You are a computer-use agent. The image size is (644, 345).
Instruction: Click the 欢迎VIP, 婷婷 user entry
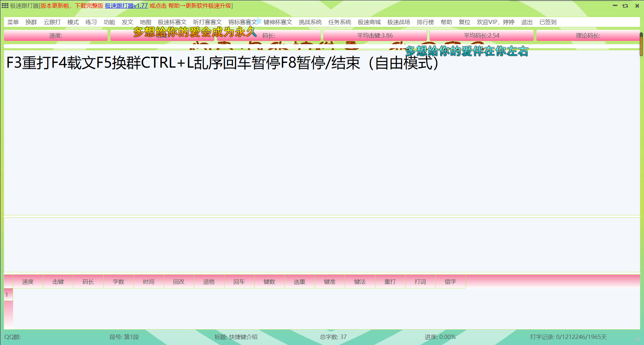(x=496, y=22)
